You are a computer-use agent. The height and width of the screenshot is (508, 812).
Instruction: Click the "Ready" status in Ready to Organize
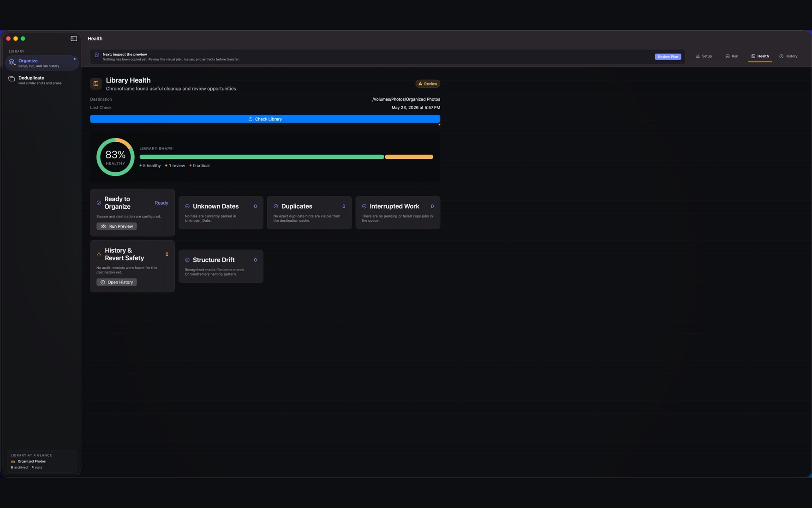point(161,203)
